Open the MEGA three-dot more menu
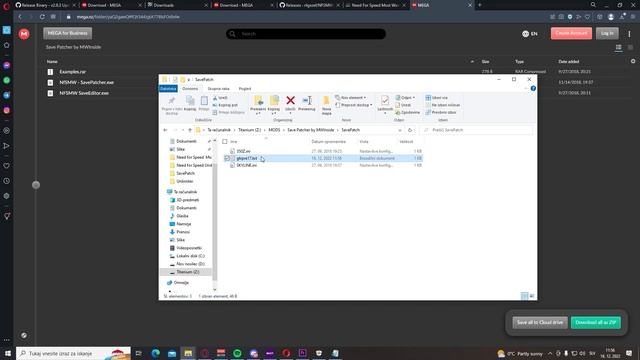Image resolution: width=640 pixels, height=360 pixels. (x=629, y=34)
